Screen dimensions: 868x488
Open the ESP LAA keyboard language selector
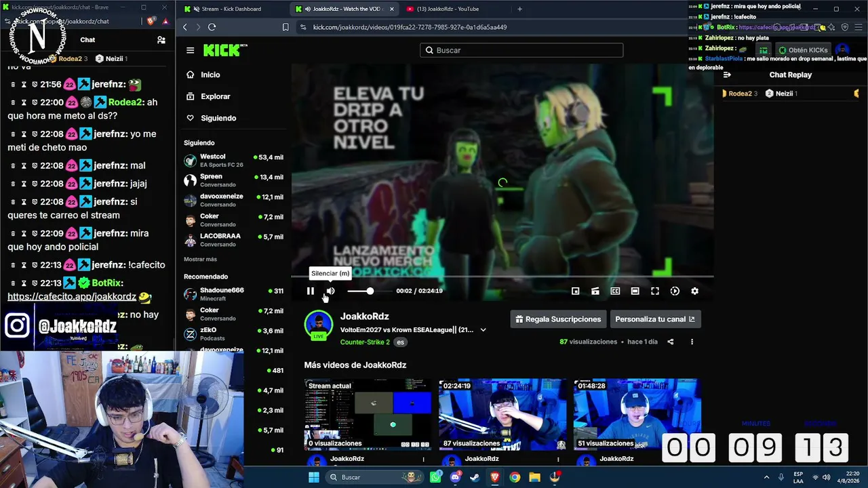[x=798, y=477]
